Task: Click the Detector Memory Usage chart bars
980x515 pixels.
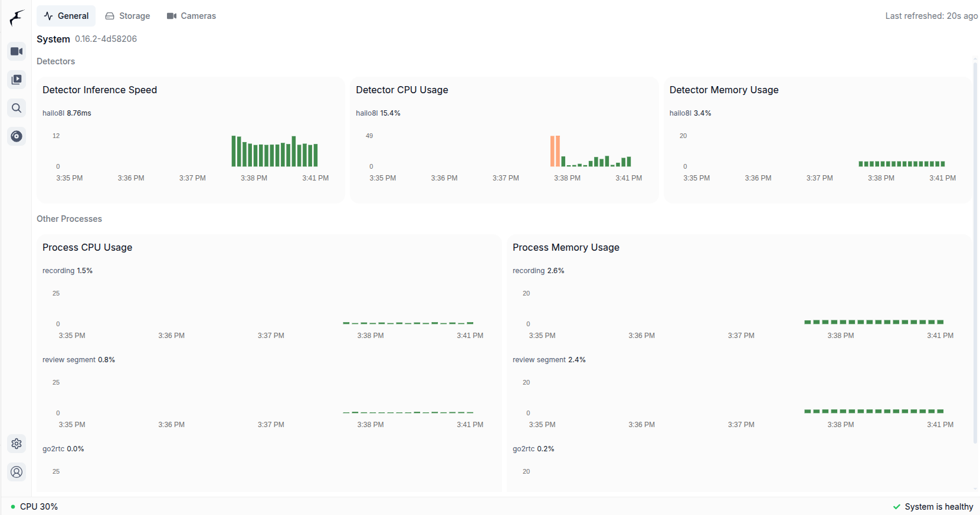Action: tap(901, 163)
